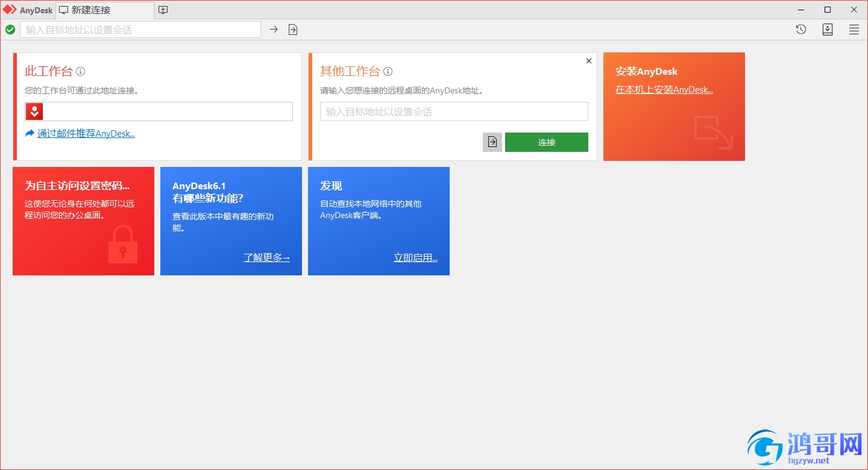Click the lock icon on password tile

pos(123,245)
